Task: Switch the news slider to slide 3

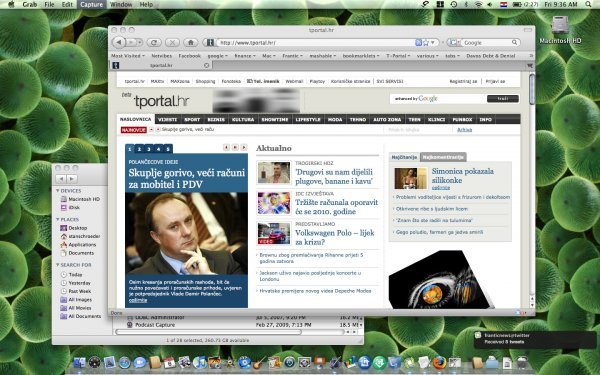Action: [149, 149]
